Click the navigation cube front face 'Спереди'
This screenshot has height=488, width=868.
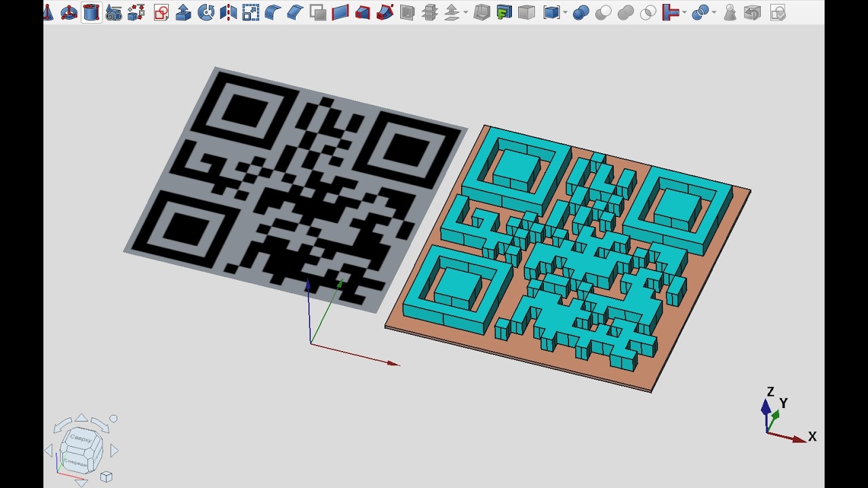(x=75, y=462)
